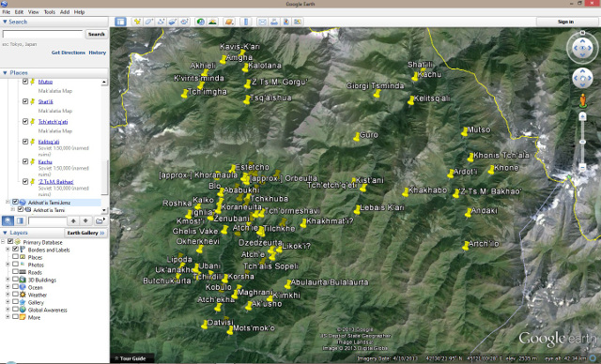601x364 pixels.
Task: Open the Ruler measuring tool
Action: click(x=246, y=22)
